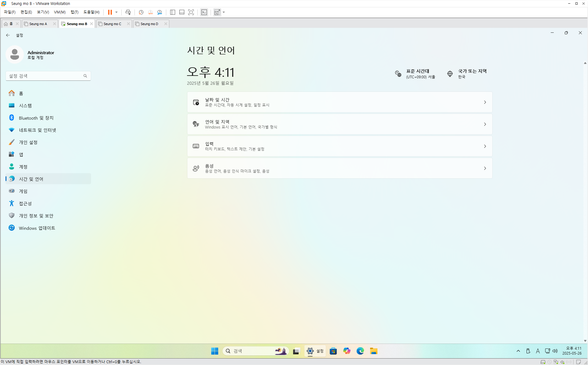Switch to the Seung mo C tab
This screenshot has width=588, height=365.
pyautogui.click(x=112, y=24)
